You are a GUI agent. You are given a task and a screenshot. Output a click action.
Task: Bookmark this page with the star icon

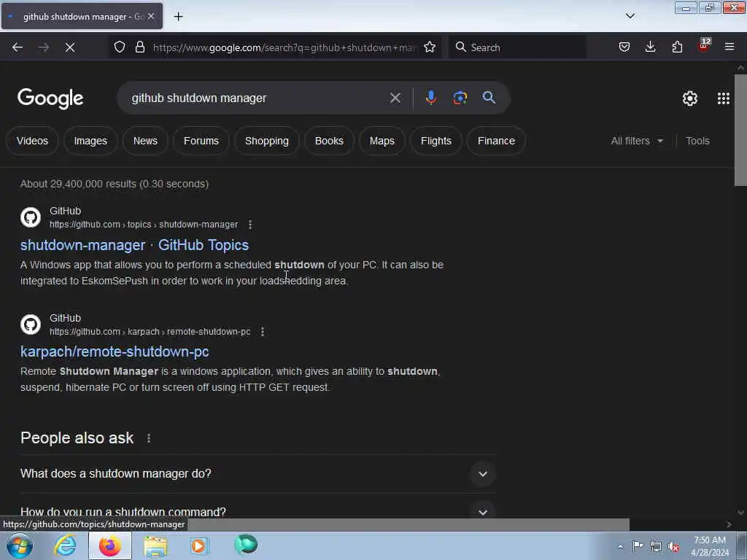click(430, 47)
